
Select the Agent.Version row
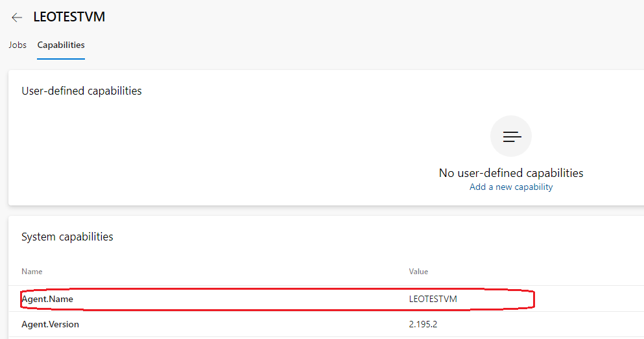point(259,324)
